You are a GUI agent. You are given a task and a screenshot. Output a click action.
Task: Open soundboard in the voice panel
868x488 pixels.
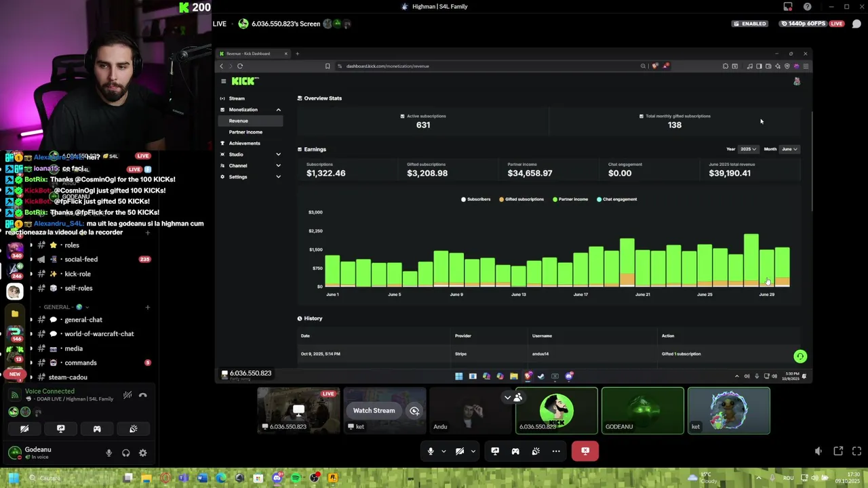pos(134,428)
